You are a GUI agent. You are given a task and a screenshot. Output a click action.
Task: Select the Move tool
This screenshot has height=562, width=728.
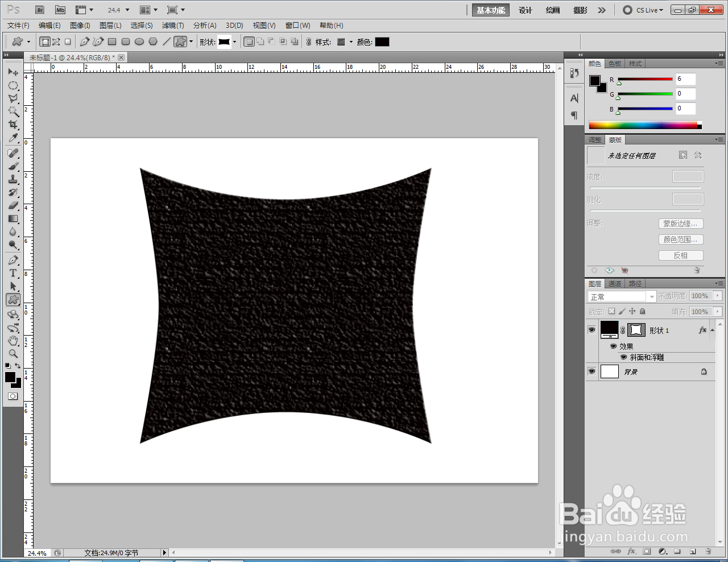13,72
